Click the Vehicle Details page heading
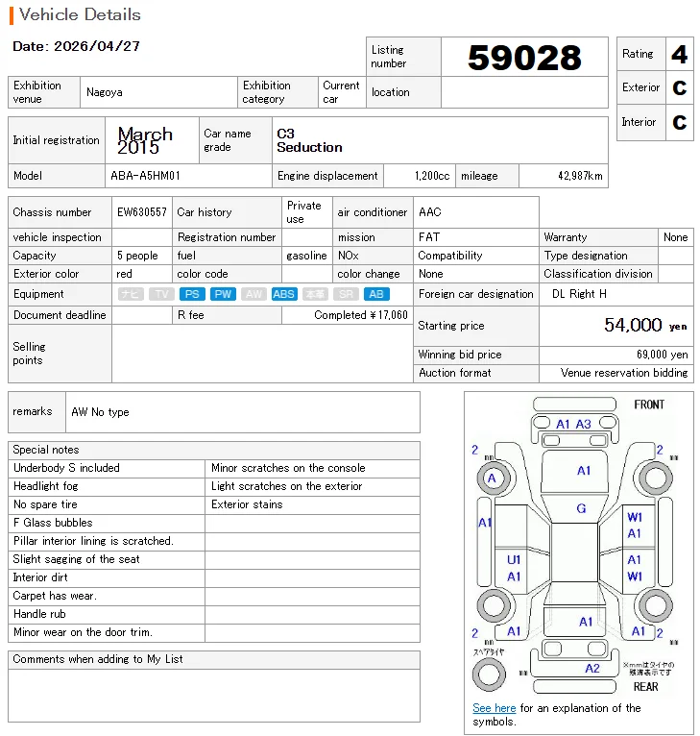This screenshot has width=700, height=736. click(80, 14)
